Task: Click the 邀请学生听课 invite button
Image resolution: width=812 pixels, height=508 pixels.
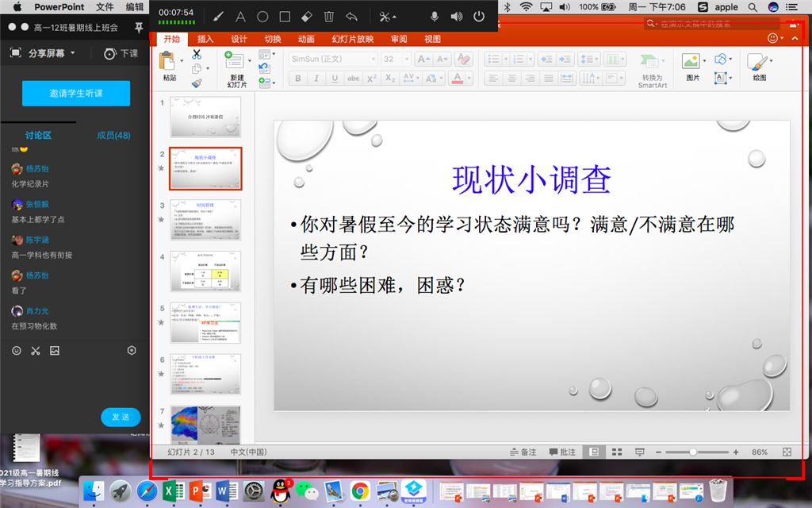Action: click(x=76, y=93)
